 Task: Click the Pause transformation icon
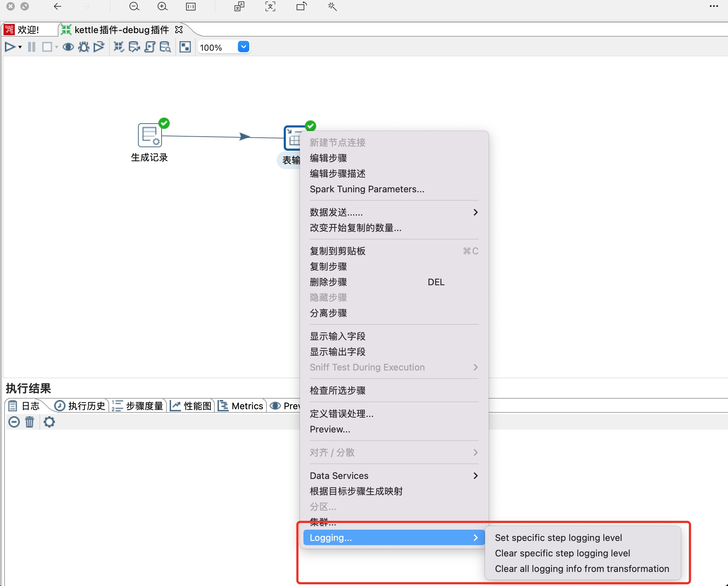[32, 47]
